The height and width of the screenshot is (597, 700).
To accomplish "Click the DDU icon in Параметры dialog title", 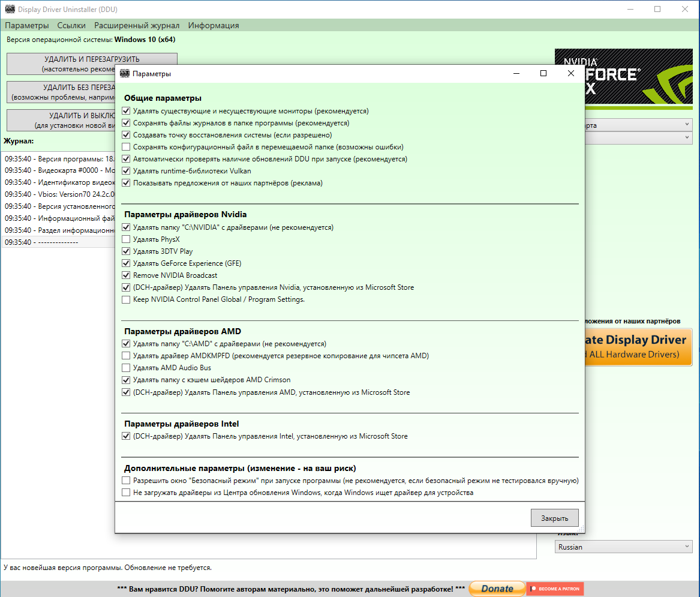I will click(x=125, y=73).
